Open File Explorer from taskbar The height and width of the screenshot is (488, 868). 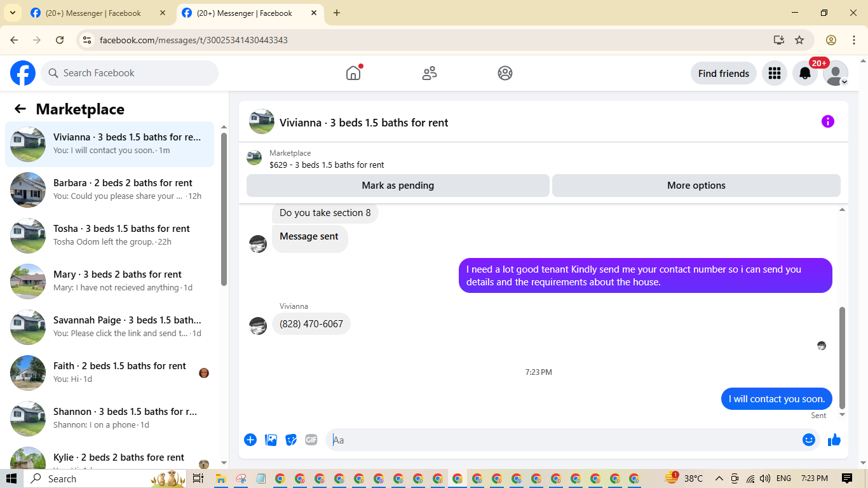(x=221, y=478)
